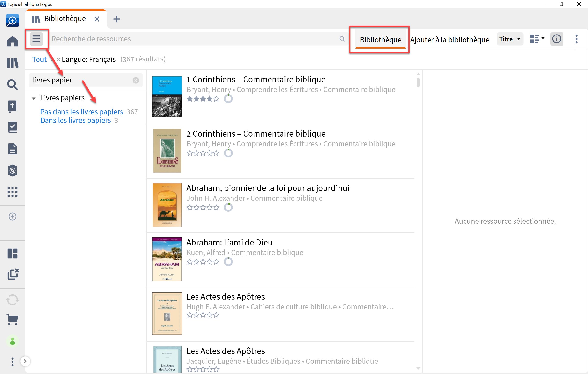The image size is (588, 374).
Task: Click the resource search magnifier icon
Action: point(342,39)
